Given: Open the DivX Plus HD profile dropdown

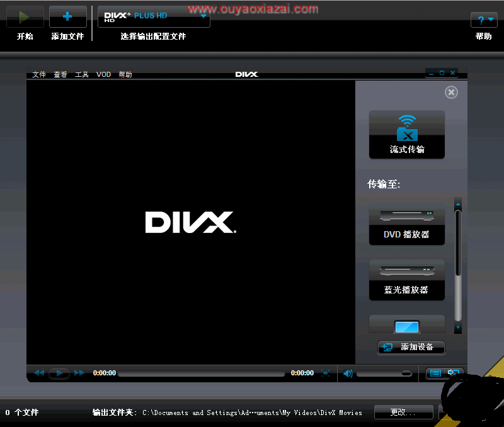Looking at the screenshot, I should [154, 17].
